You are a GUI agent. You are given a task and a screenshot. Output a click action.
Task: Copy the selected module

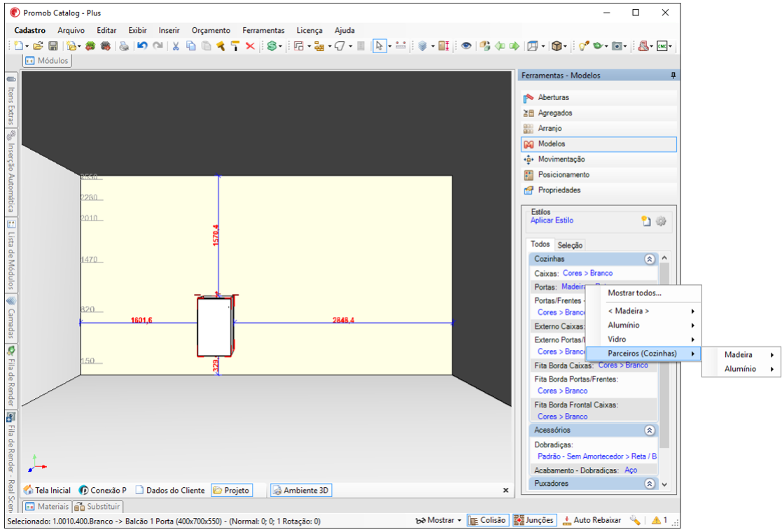coord(190,46)
